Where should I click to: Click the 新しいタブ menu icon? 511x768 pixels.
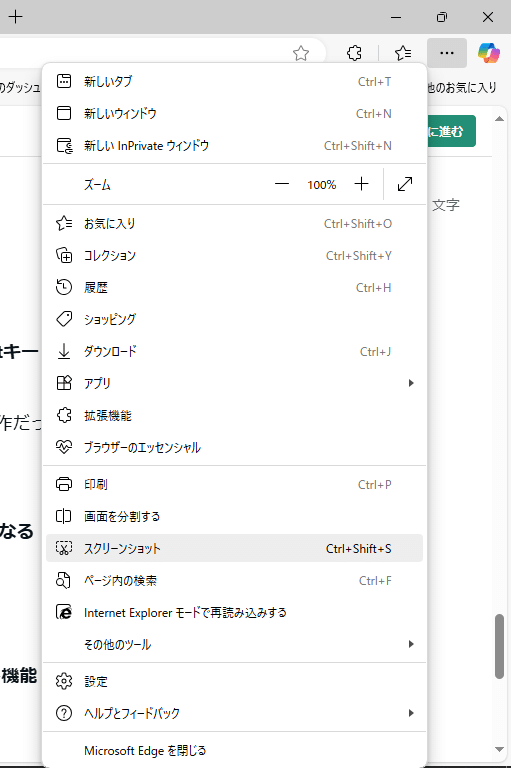tap(64, 81)
